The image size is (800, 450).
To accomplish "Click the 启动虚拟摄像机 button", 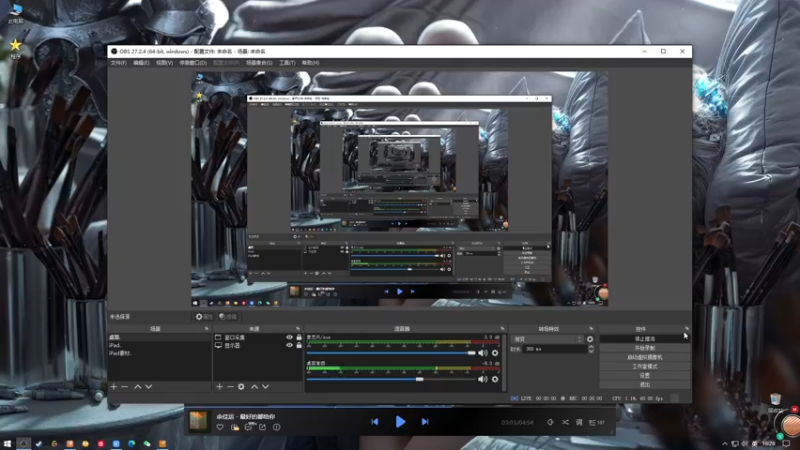I will click(645, 357).
